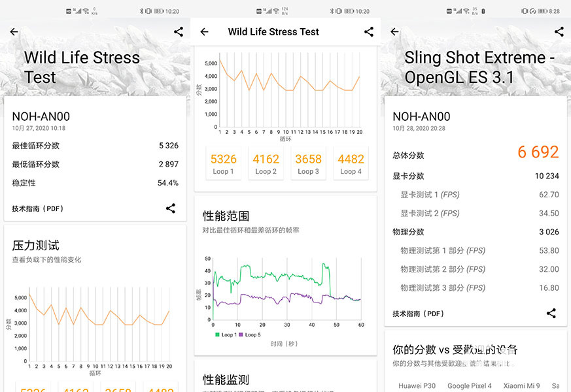Tap 物理分数 value 3 026
Image resolution: width=571 pixels, height=392 pixels.
tap(549, 232)
